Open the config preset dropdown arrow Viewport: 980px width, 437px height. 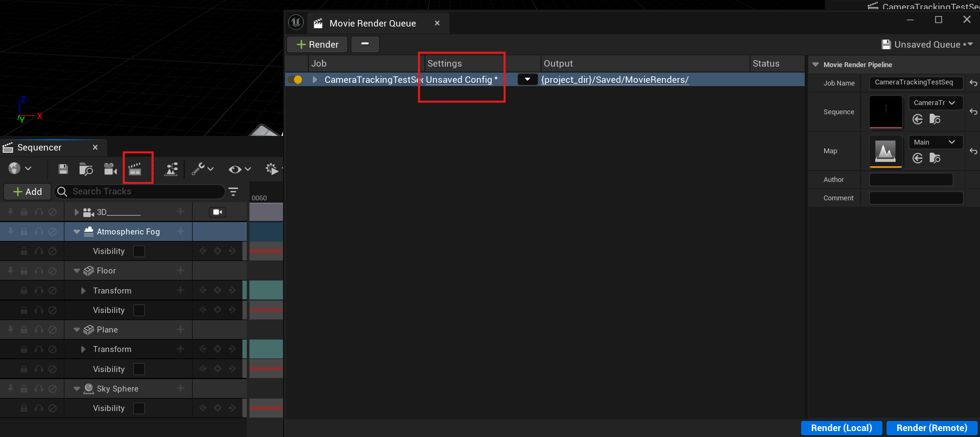(528, 79)
